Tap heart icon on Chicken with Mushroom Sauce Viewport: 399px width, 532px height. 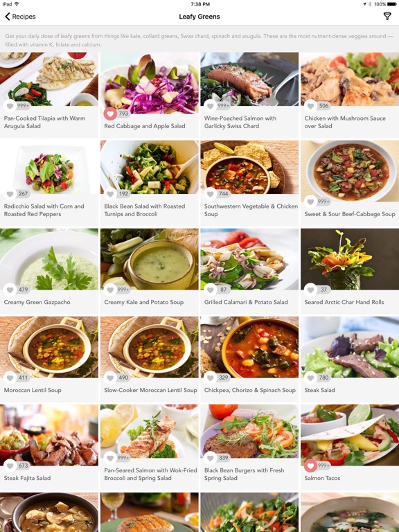tap(310, 106)
